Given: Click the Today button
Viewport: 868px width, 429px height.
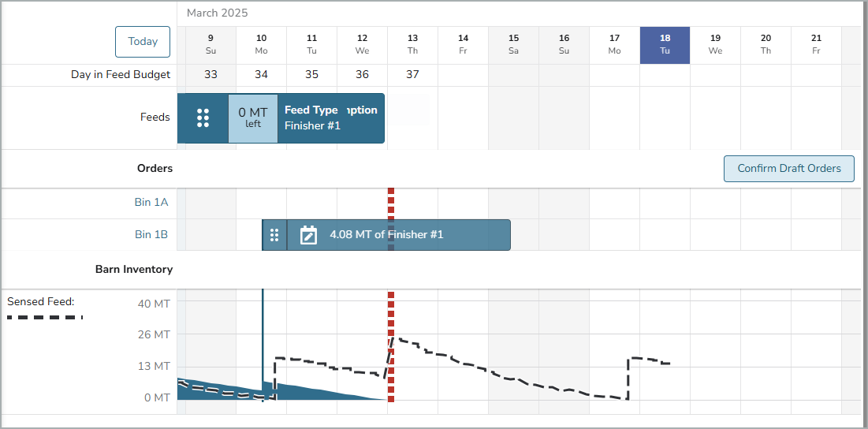Looking at the screenshot, I should [143, 42].
